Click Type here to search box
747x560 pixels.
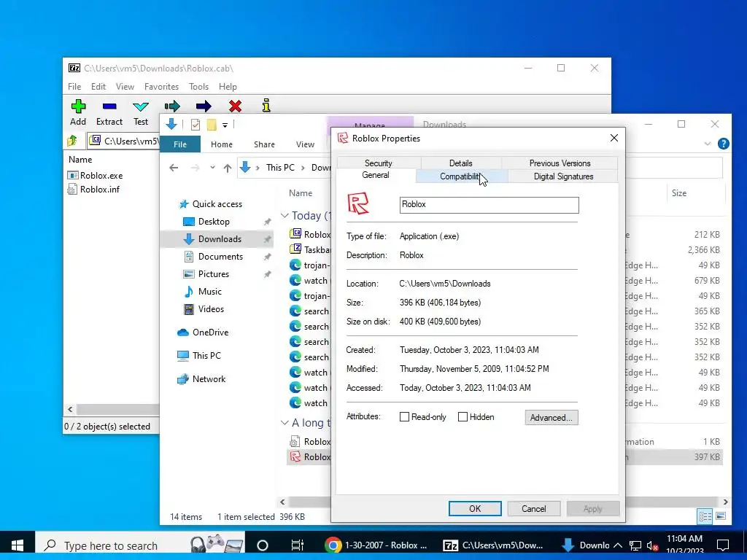click(x=140, y=545)
